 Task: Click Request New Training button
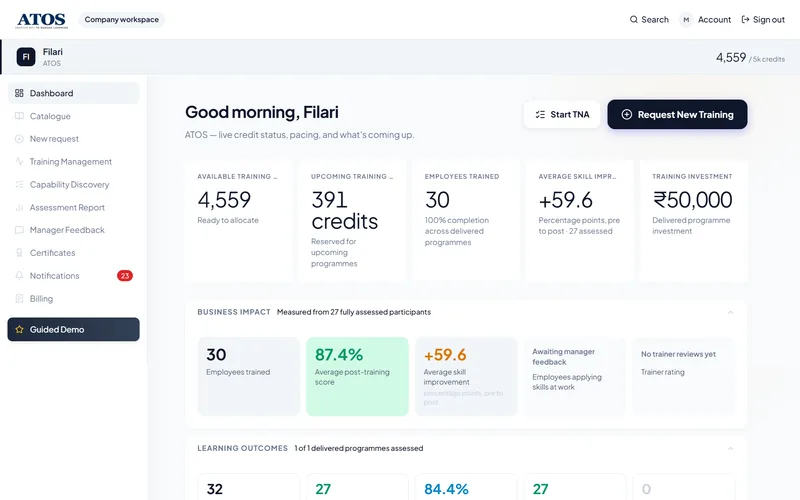[677, 114]
